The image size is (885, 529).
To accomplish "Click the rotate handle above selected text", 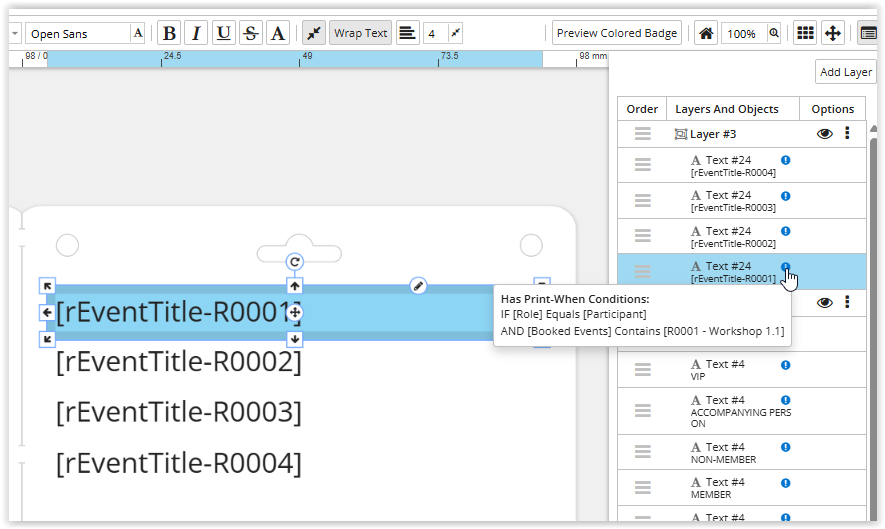I will [295, 262].
